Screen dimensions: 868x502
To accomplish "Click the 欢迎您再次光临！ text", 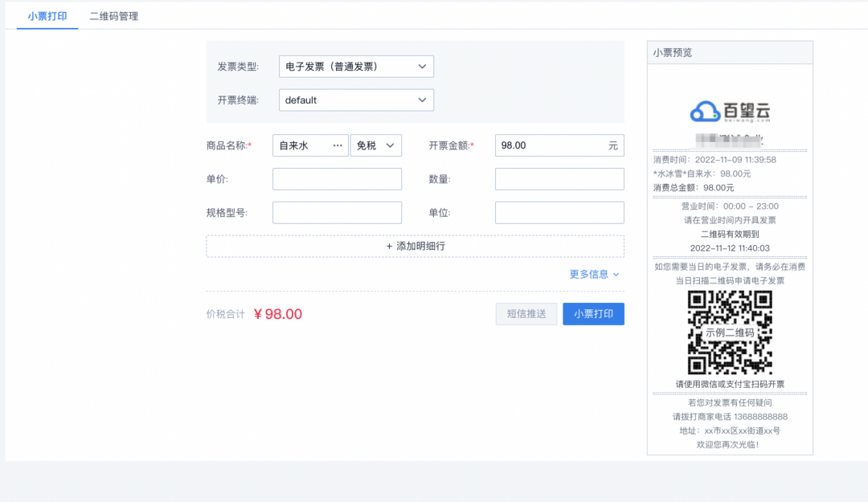I will [728, 444].
